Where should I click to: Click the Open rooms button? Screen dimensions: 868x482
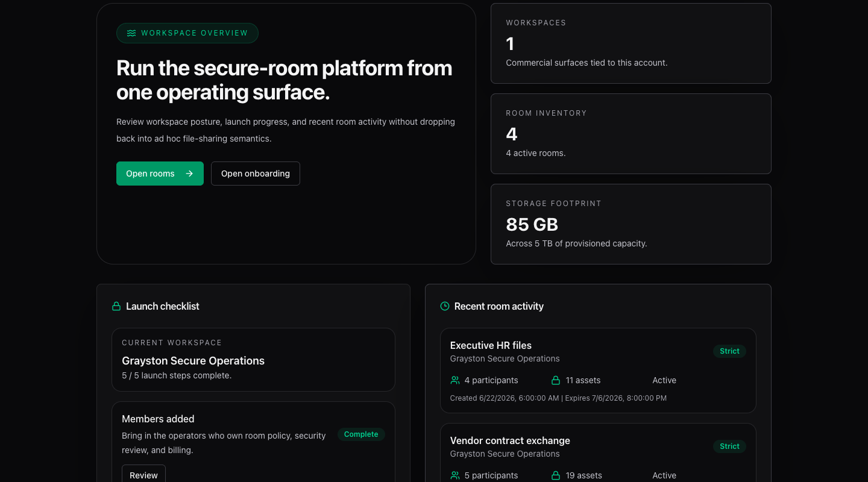point(160,174)
